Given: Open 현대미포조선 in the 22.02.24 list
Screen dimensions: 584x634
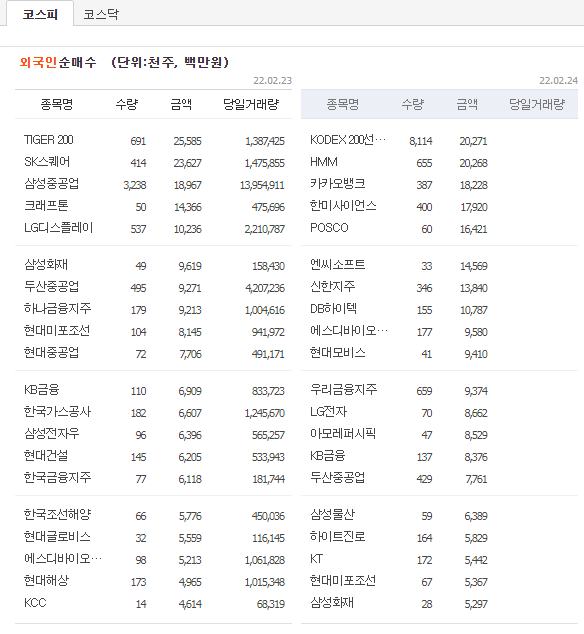Looking at the screenshot, I should point(343,580).
